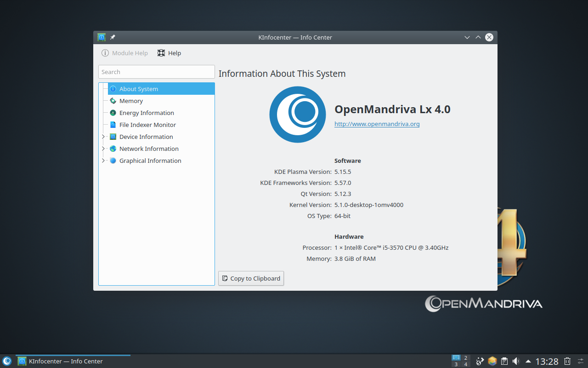588x368 pixels.
Task: Click the clipboard icon in the system tray
Action: 504,361
